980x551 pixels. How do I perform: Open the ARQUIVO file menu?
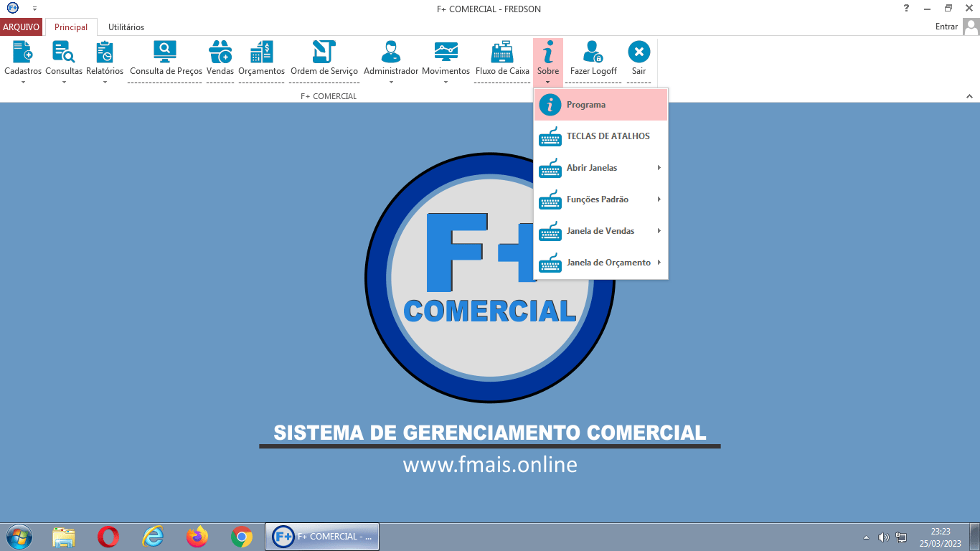click(x=22, y=27)
